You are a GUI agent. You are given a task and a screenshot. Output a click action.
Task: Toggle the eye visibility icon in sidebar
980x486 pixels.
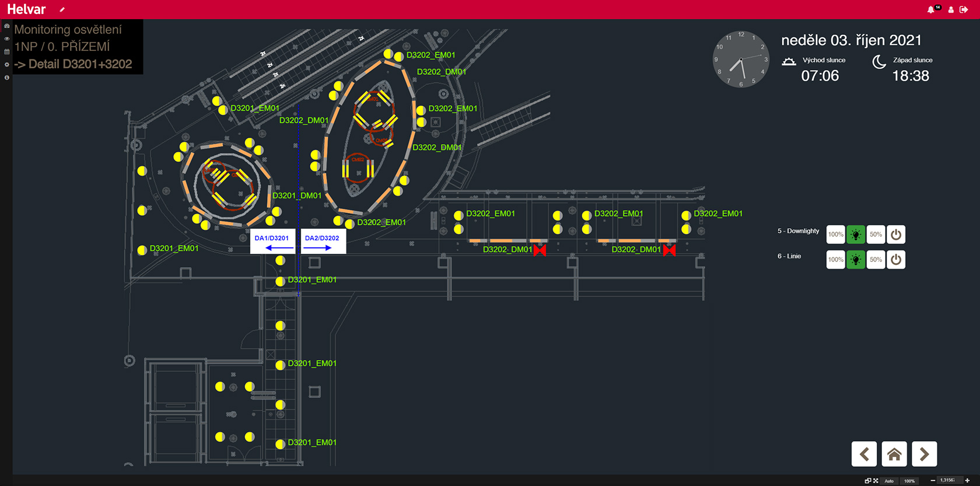tap(6, 39)
